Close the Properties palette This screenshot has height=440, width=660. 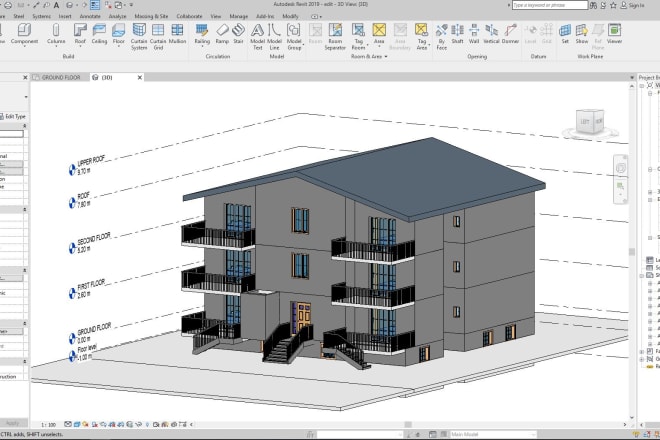coord(25,77)
